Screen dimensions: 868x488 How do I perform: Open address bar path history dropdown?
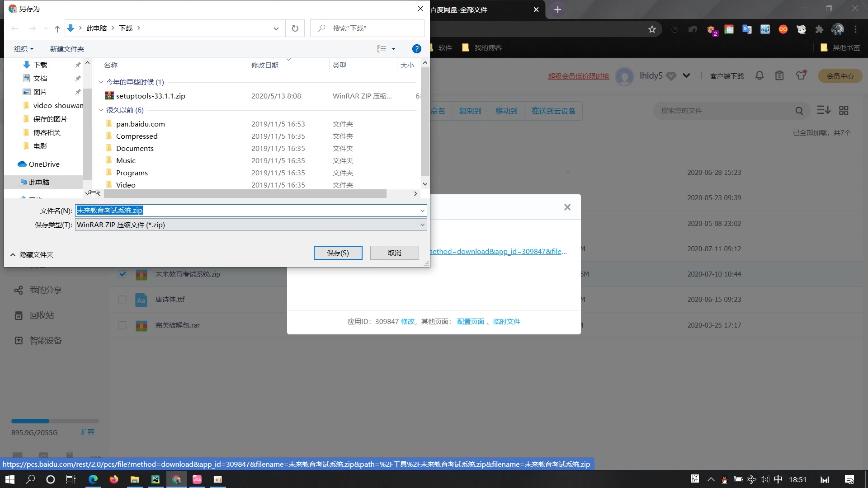coord(276,28)
